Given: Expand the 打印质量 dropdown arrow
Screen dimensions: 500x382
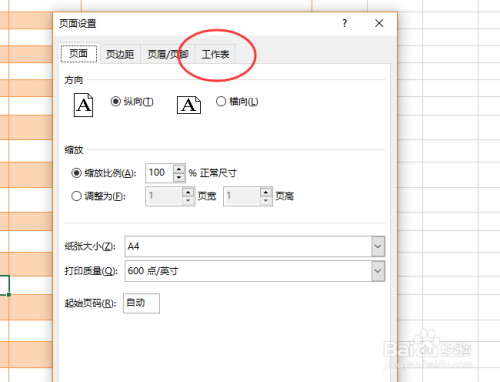Looking at the screenshot, I should pyautogui.click(x=378, y=271).
